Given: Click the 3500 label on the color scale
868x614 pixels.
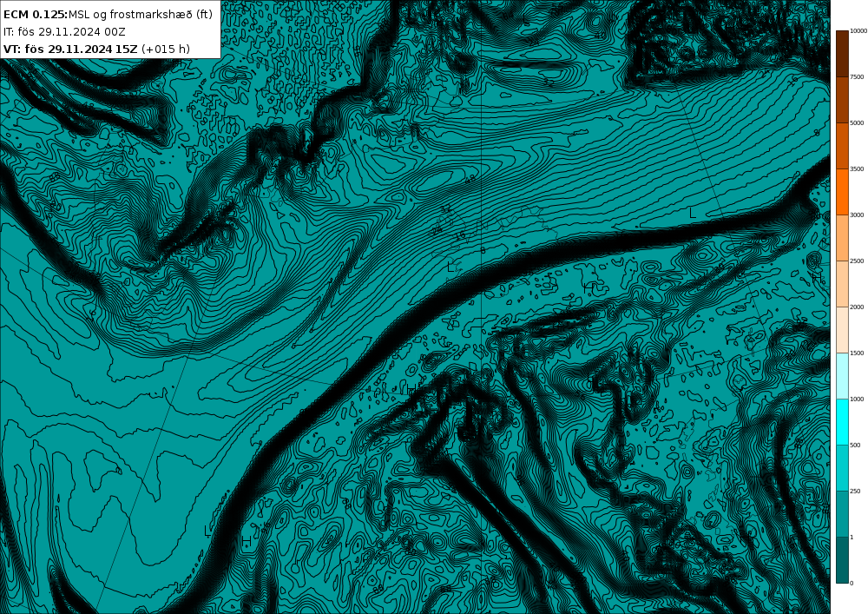Looking at the screenshot, I should (857, 168).
